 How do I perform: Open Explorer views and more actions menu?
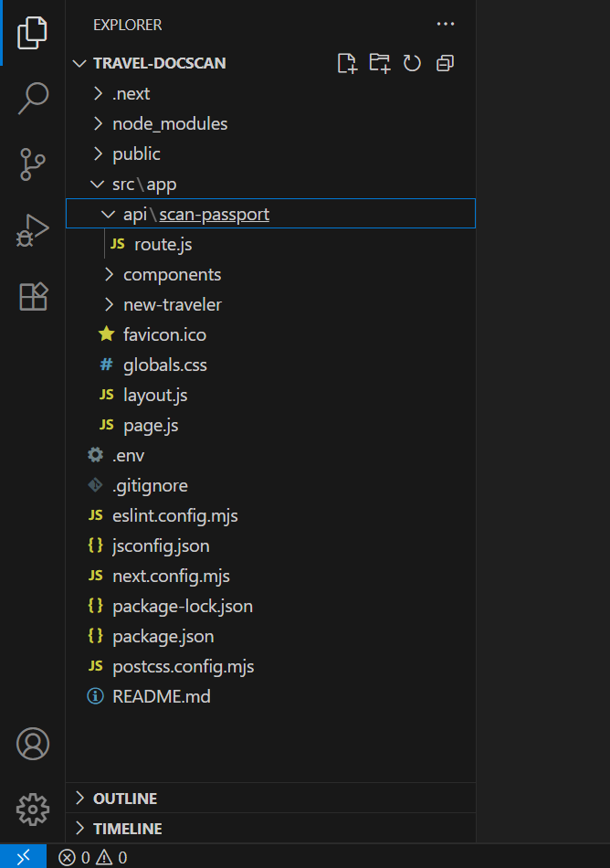pos(446,25)
